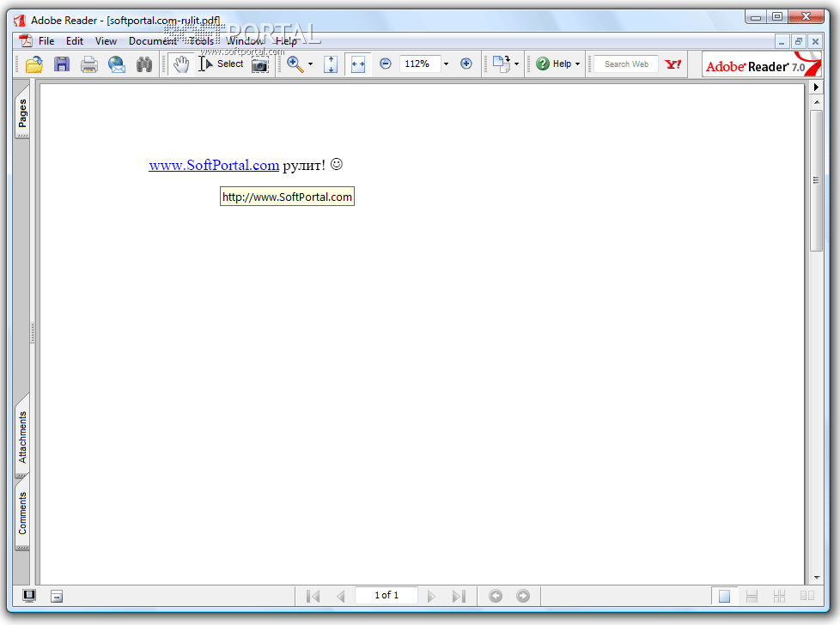Image resolution: width=840 pixels, height=625 pixels.
Task: Save a copy with the floppy disk icon
Action: click(62, 64)
